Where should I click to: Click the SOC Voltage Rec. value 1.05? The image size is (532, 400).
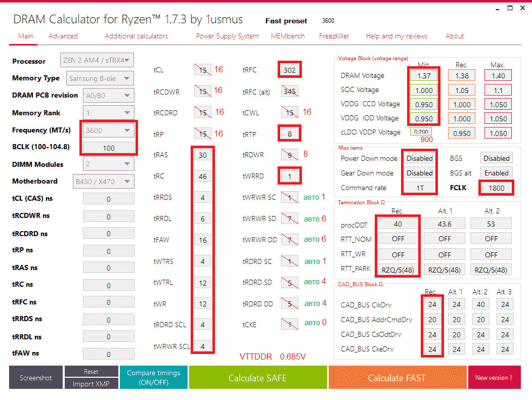tap(462, 90)
